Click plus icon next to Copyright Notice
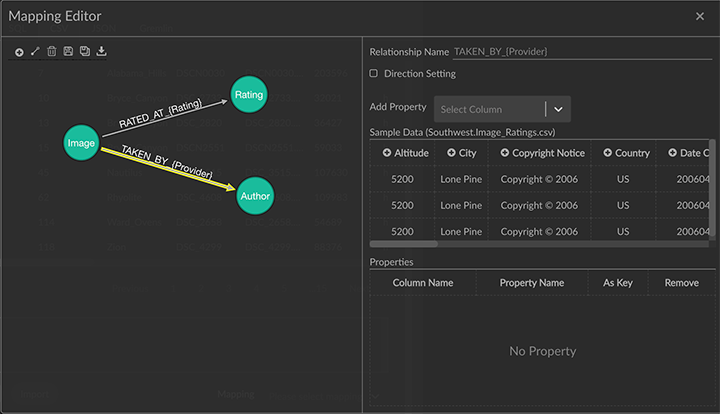 coord(504,153)
